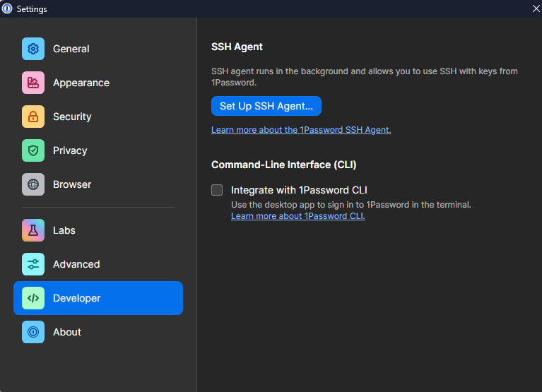Image resolution: width=542 pixels, height=392 pixels.
Task: Click the About 1Password logo icon
Action: (33, 332)
